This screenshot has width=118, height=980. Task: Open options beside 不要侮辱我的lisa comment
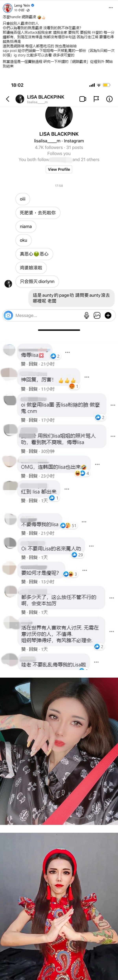pyautogui.click(x=84, y=522)
